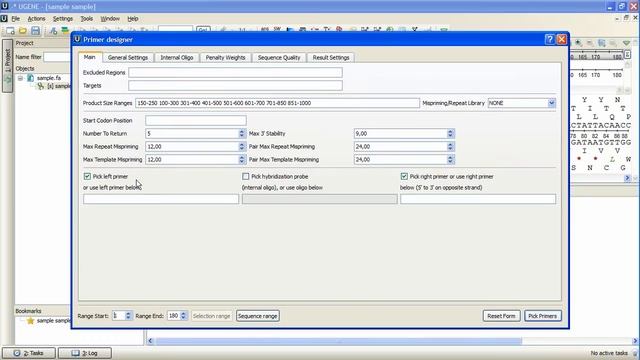Screen dimensions: 640x360
Task: Click the Pick Primers button
Action: click(x=542, y=316)
